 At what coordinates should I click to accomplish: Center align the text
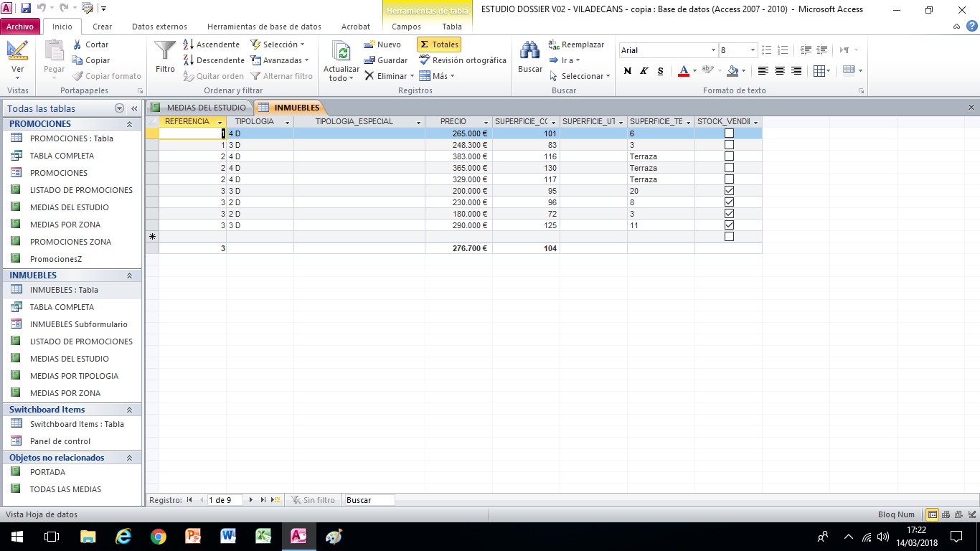pyautogui.click(x=780, y=70)
